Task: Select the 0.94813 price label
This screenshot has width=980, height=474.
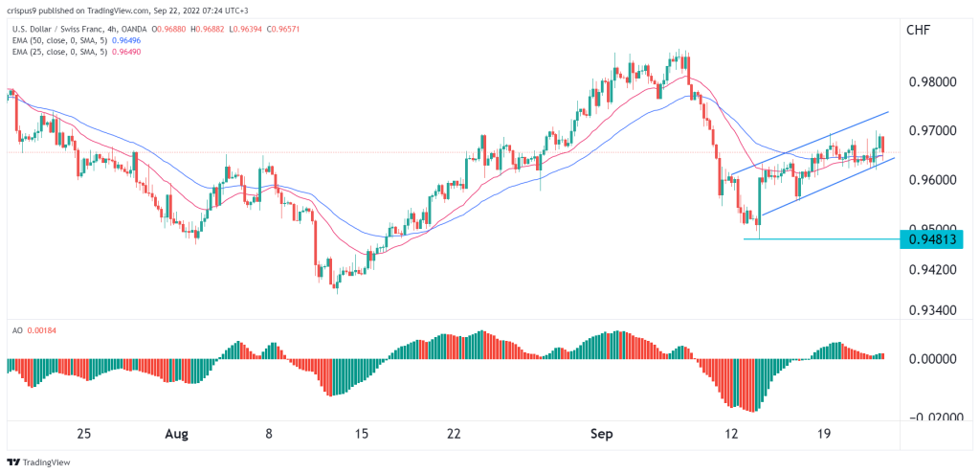Action: [931, 238]
